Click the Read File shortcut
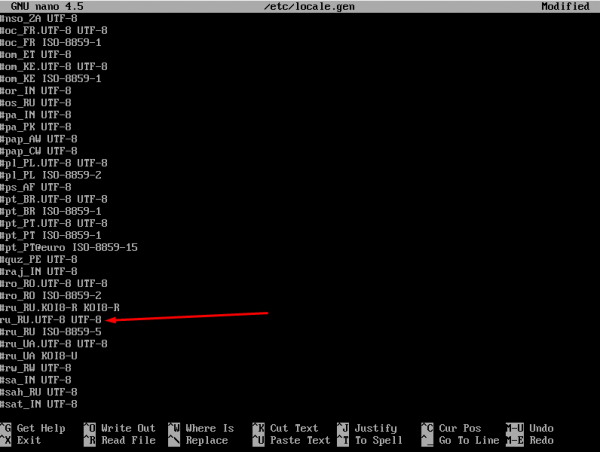The width and height of the screenshot is (600, 452). pyautogui.click(x=120, y=441)
